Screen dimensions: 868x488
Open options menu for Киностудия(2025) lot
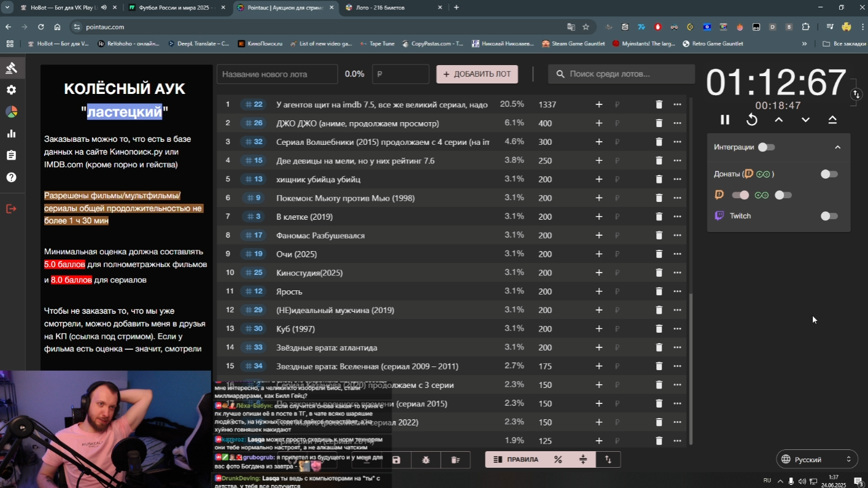click(x=677, y=273)
